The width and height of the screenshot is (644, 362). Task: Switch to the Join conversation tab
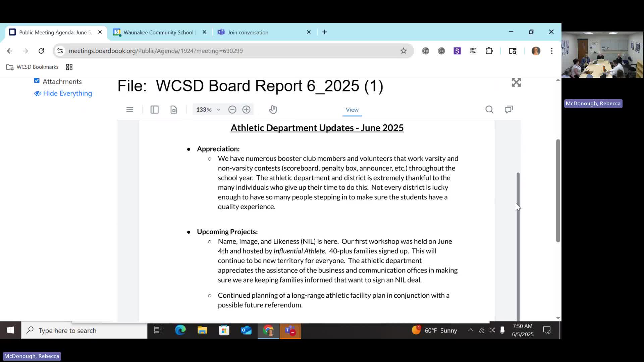(x=248, y=32)
